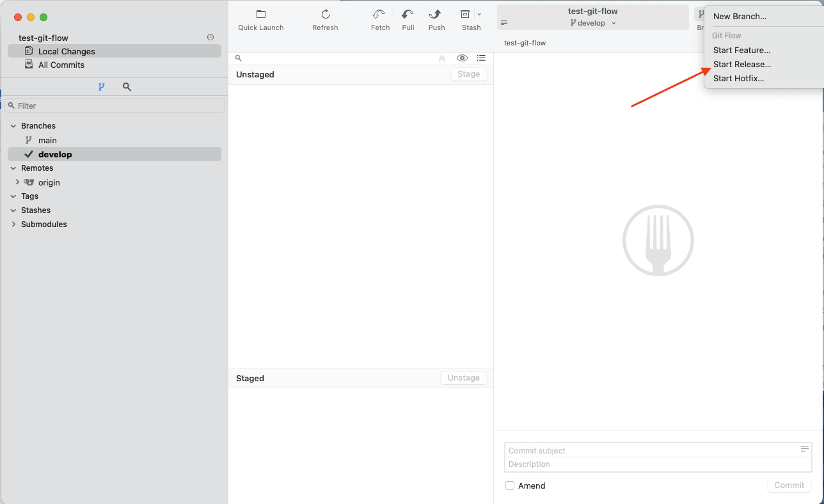824x504 pixels.
Task: Push commits with the Push icon
Action: (x=436, y=15)
